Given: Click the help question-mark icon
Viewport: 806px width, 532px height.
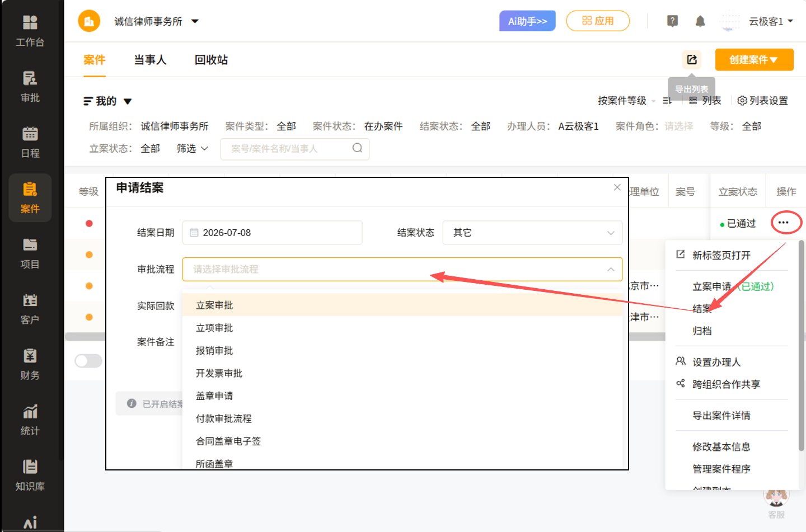Looking at the screenshot, I should coord(673,21).
